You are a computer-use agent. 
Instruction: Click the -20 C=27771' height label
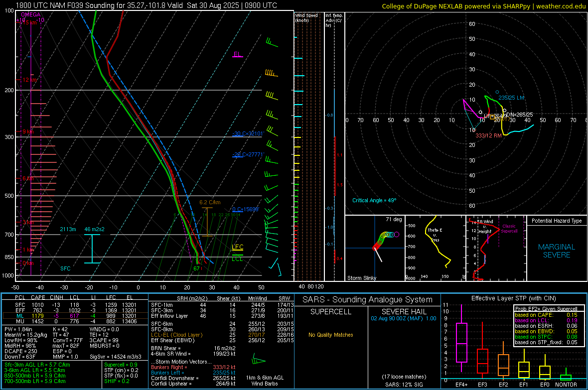[248, 154]
